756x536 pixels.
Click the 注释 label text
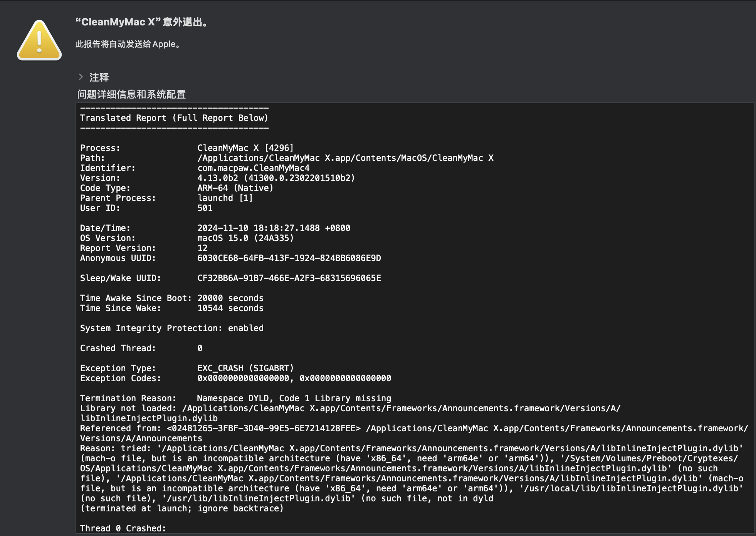click(99, 77)
